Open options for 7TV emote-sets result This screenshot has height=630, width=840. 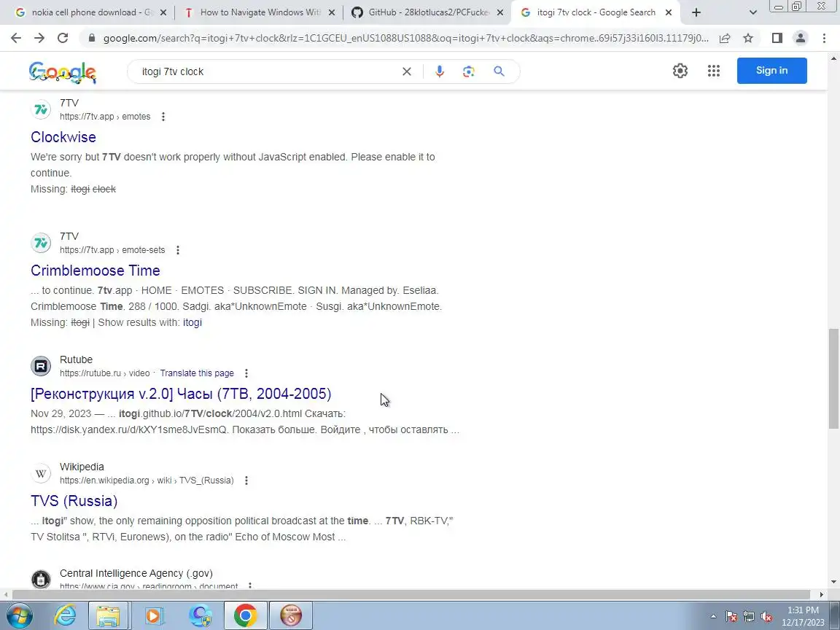178,250
